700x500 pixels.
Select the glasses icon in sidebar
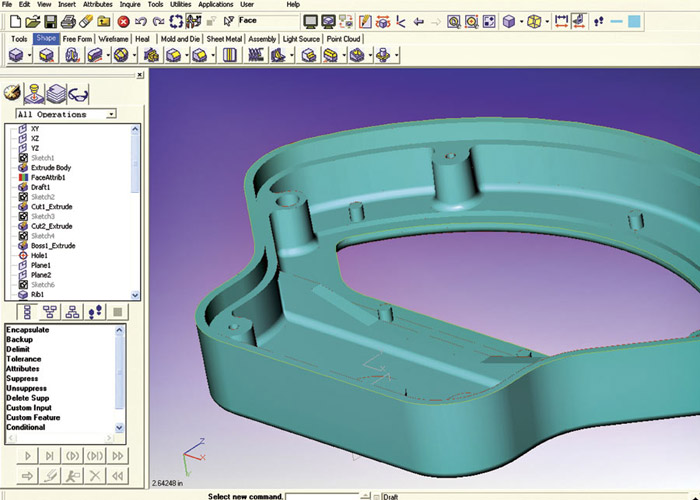click(x=79, y=93)
